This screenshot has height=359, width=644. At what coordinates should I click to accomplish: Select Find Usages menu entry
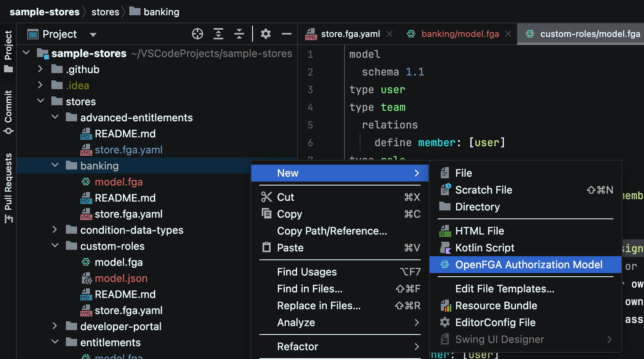click(340, 272)
